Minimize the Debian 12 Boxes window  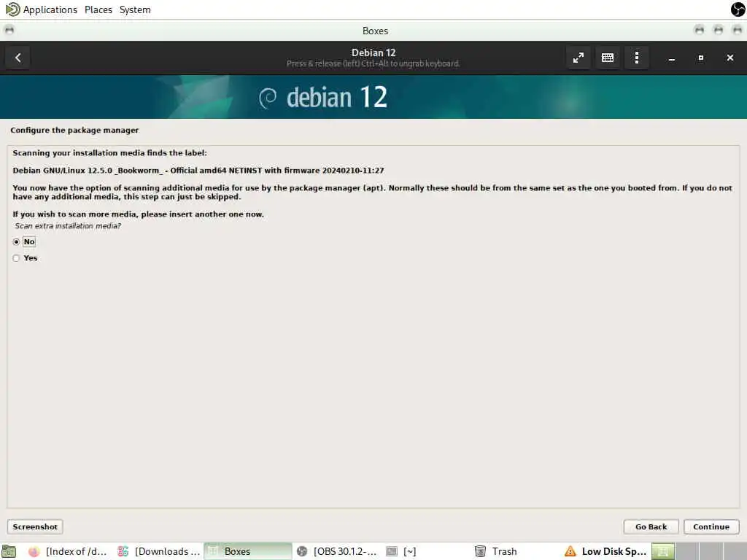point(672,58)
